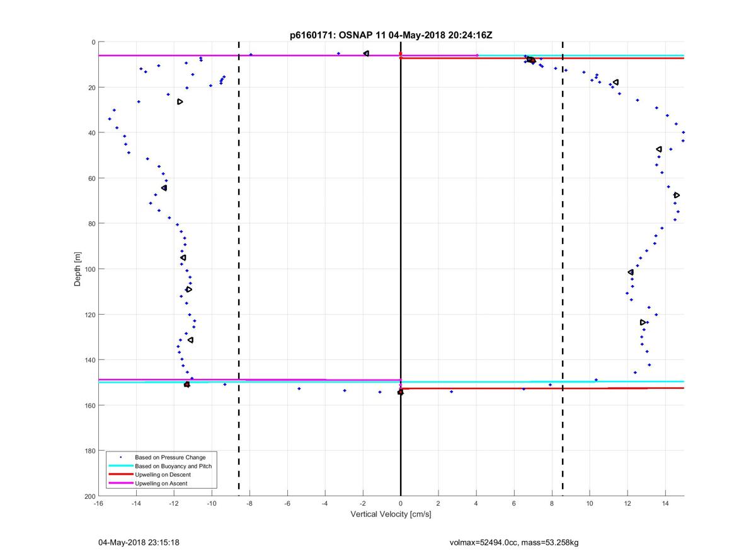Click the red-filled marker at zero velocity, 154 m
Screen dimensions: 756x558
click(x=401, y=392)
